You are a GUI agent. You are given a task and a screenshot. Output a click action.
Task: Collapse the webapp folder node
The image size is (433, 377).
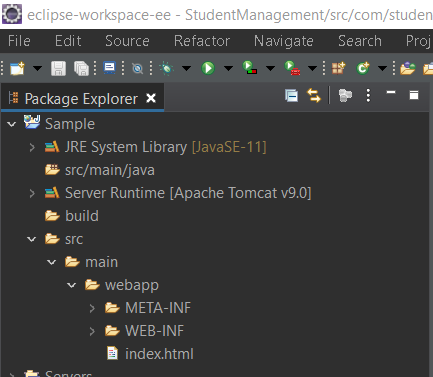pyautogui.click(x=72, y=285)
